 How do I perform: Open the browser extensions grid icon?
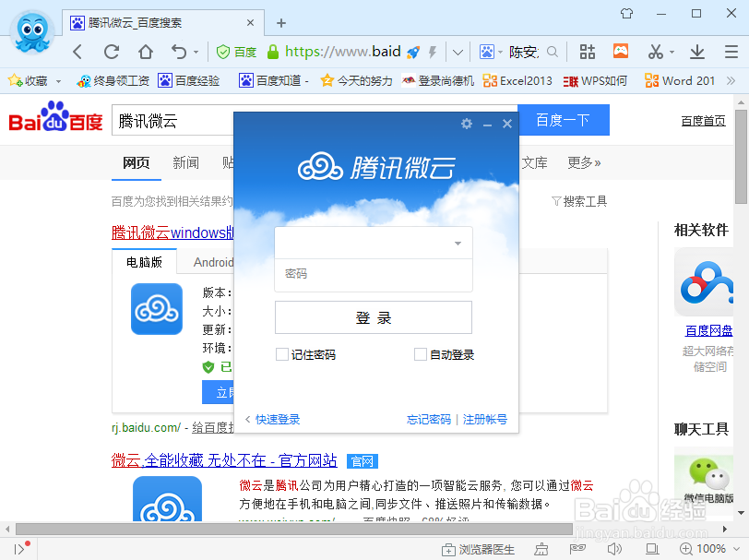click(588, 52)
